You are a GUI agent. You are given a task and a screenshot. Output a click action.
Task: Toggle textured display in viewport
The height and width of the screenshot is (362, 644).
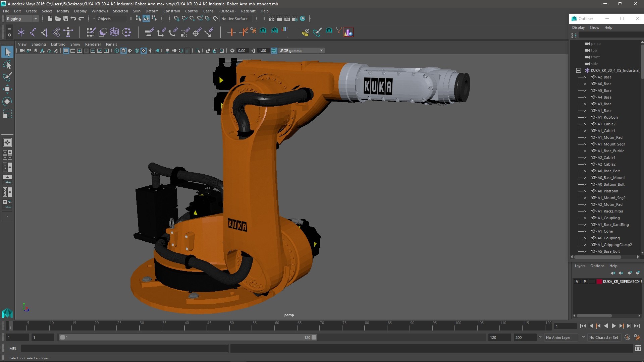[x=144, y=51]
